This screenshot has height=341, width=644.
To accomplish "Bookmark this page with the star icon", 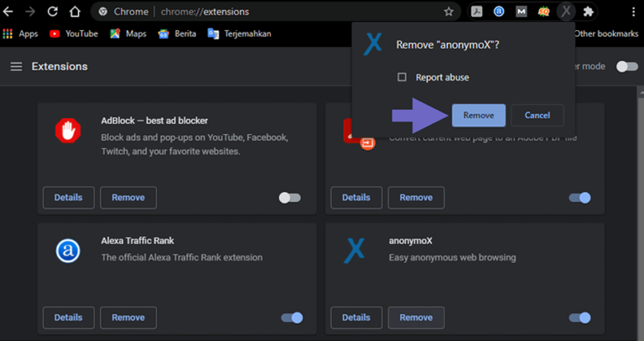I will tap(449, 12).
